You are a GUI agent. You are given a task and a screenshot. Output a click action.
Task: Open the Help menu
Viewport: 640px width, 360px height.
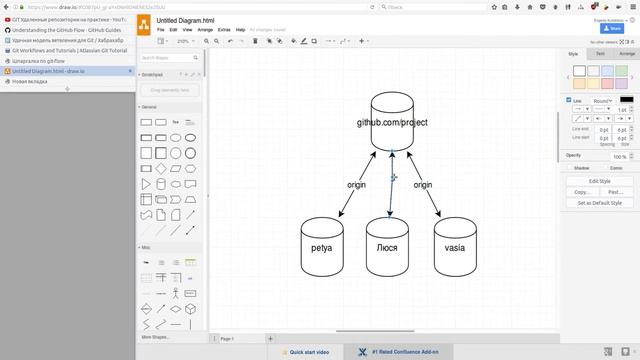tap(240, 30)
